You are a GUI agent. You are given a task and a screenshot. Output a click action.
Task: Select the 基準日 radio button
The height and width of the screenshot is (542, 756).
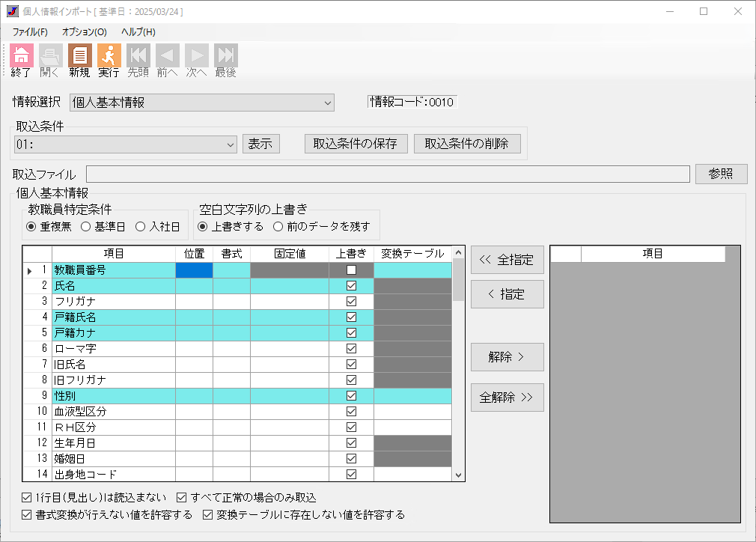click(x=86, y=226)
